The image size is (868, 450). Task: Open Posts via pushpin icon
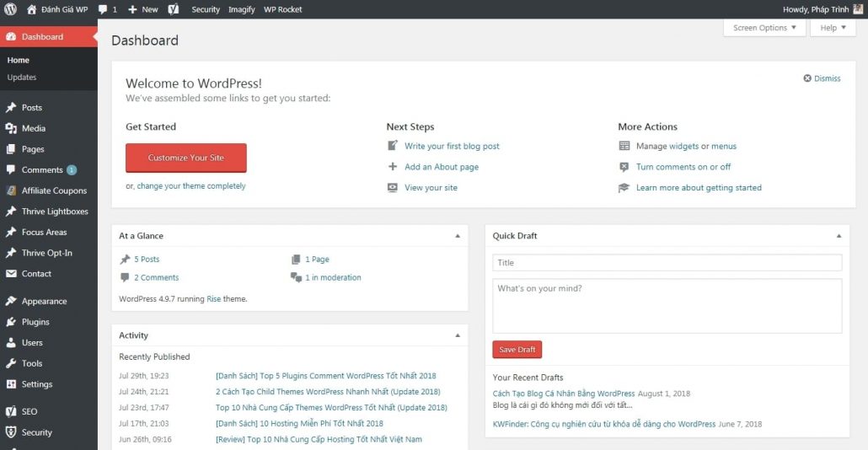tap(11, 107)
